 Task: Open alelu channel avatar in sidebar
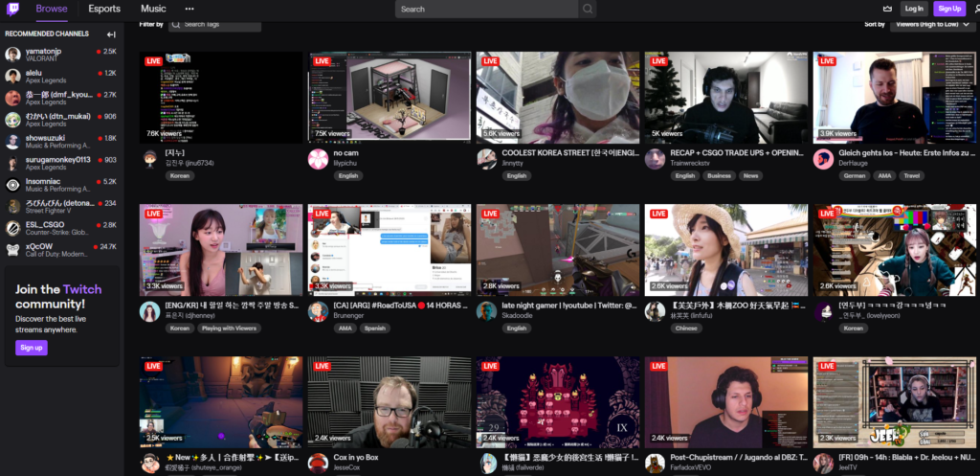(x=12, y=77)
